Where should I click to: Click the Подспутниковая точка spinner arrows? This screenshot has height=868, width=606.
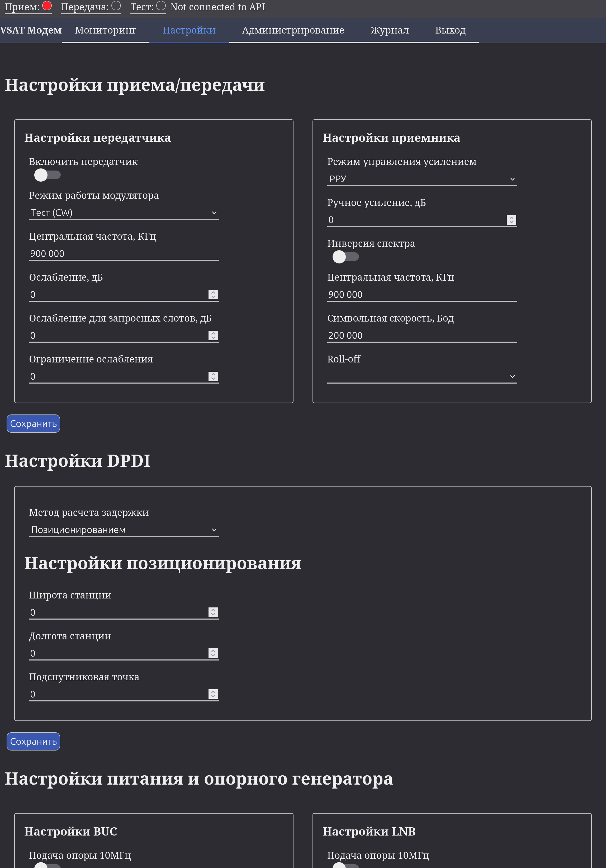[x=213, y=694]
